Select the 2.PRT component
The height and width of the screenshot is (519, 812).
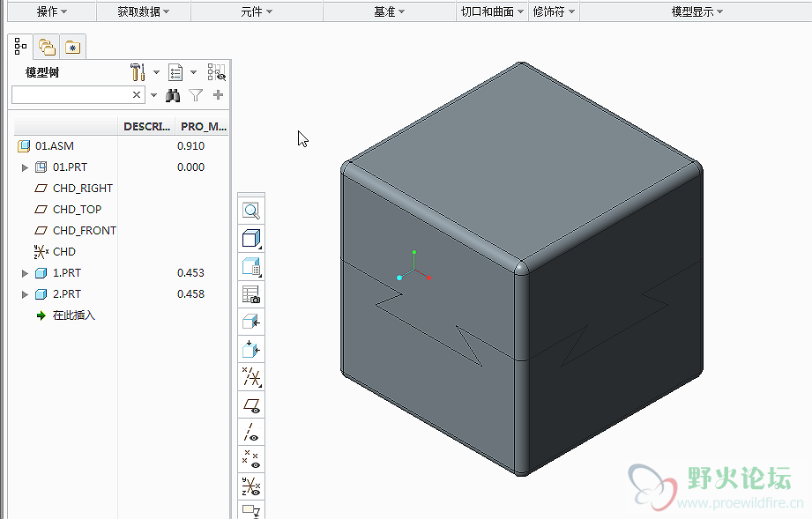pos(67,294)
